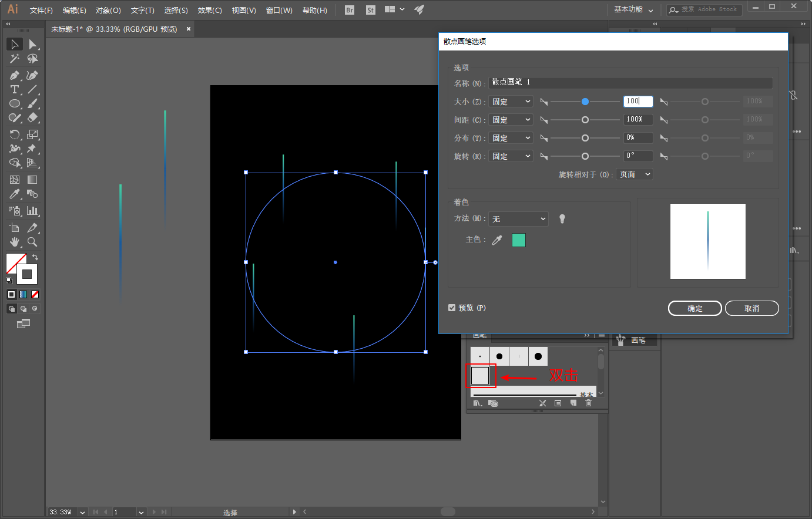Select the Magic Wand tool
812x519 pixels.
[x=15, y=59]
